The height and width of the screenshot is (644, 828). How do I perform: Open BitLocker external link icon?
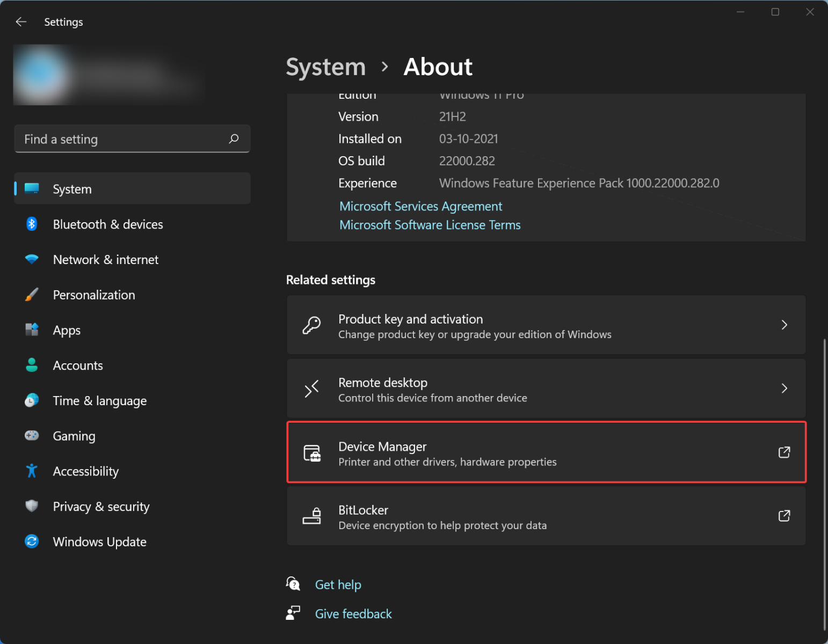(784, 516)
